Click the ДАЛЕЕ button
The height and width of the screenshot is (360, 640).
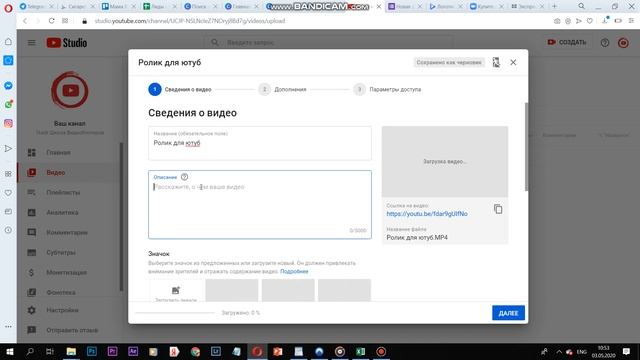(508, 313)
